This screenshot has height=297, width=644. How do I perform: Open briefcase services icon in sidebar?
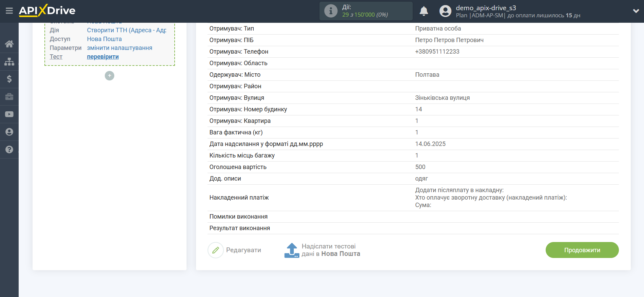click(9, 97)
